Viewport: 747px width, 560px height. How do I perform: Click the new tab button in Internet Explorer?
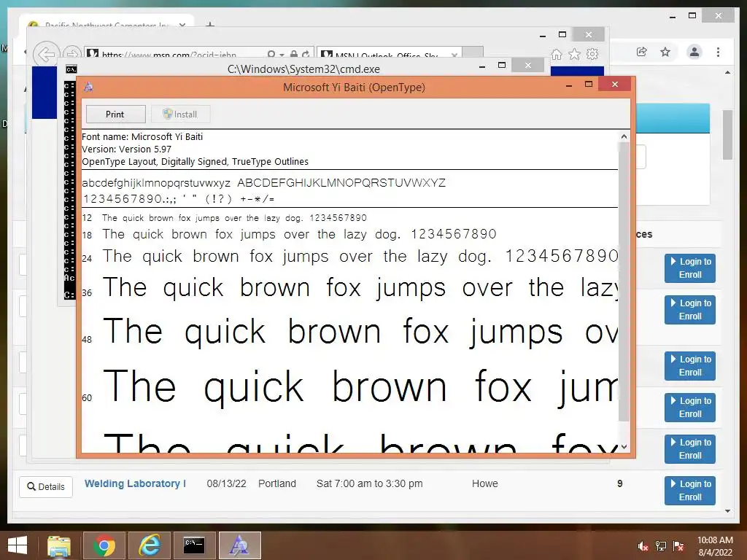(473, 52)
